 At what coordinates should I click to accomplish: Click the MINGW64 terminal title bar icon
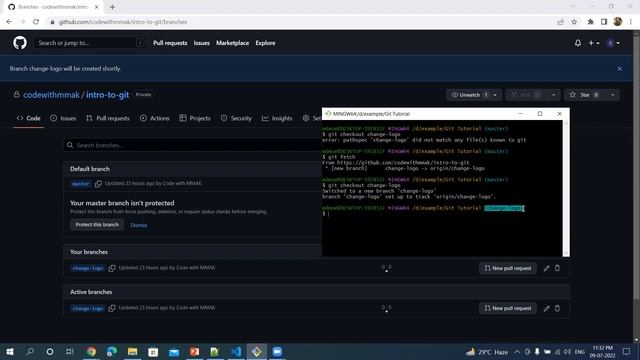point(328,113)
